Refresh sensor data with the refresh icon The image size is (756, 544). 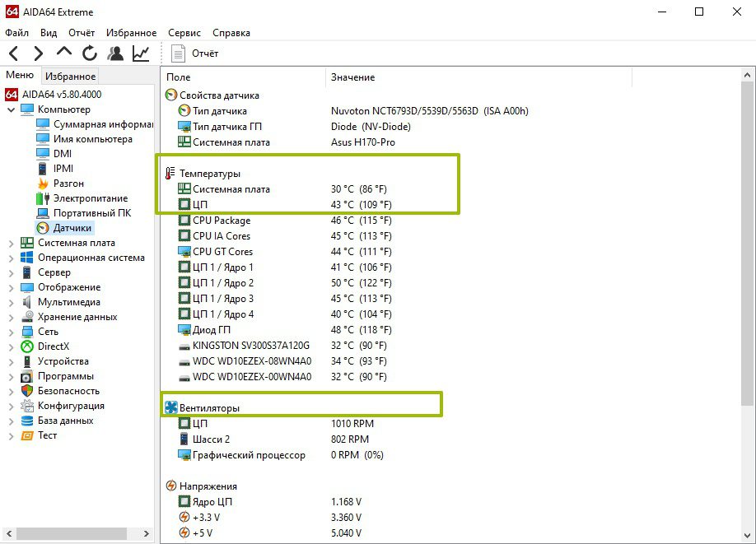click(90, 53)
